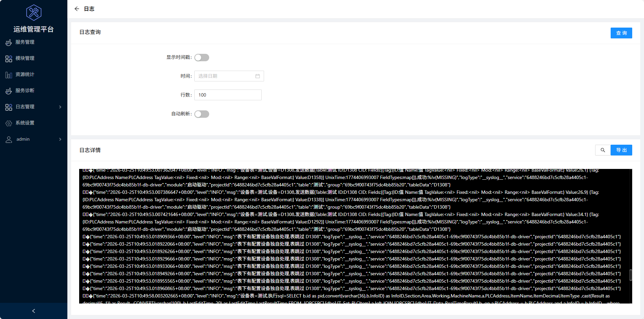The height and width of the screenshot is (319, 644).
Task: Click the 行数 input field
Action: click(x=228, y=95)
